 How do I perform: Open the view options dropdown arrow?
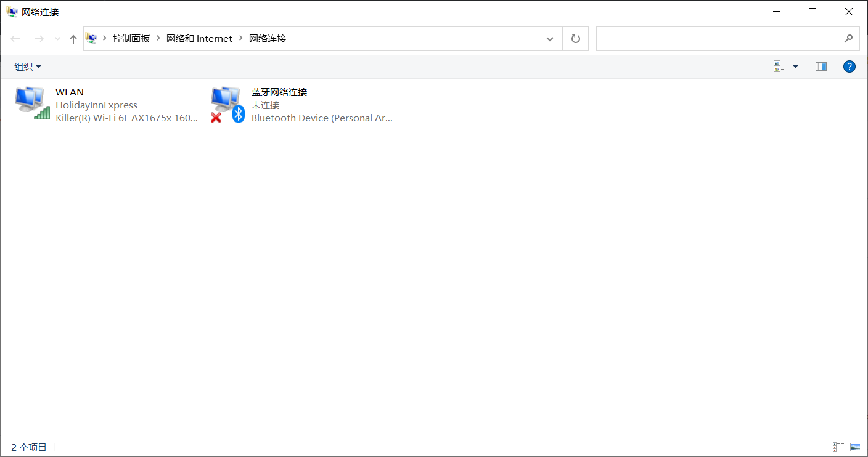point(795,66)
